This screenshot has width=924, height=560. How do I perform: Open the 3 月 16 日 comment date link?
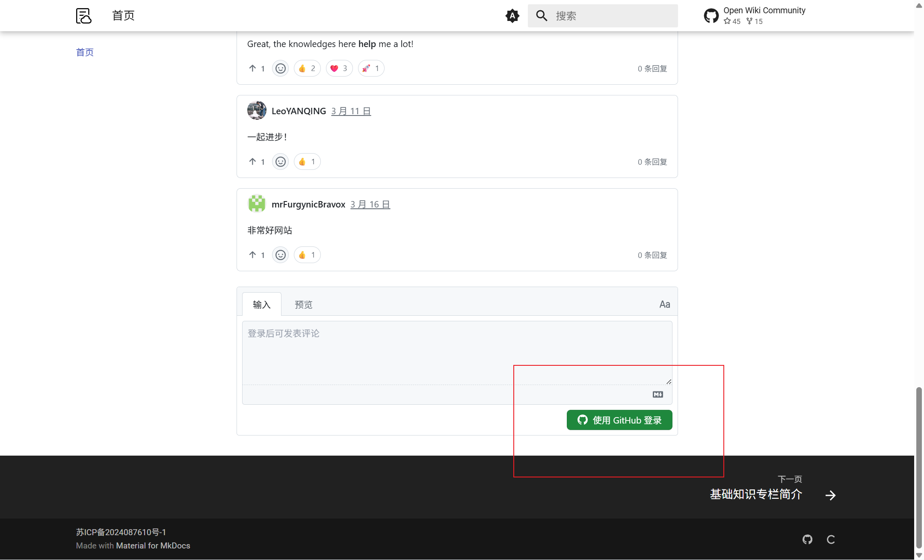(370, 204)
